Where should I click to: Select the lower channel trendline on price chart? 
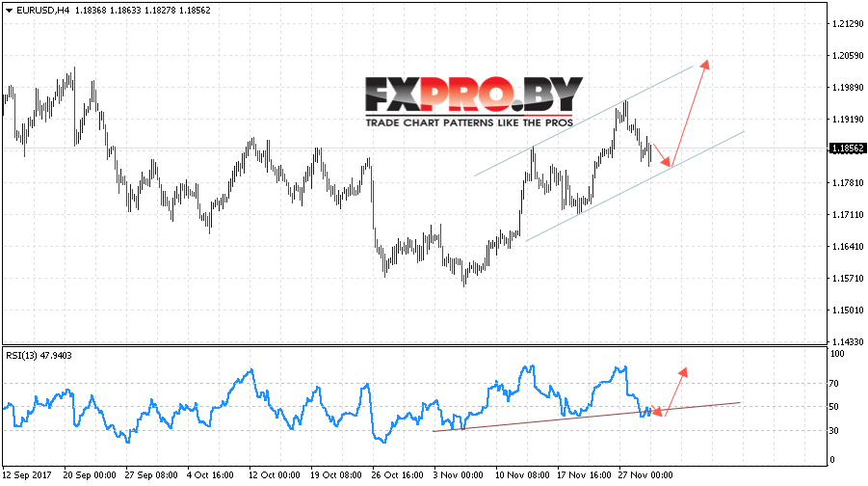pyautogui.click(x=635, y=186)
